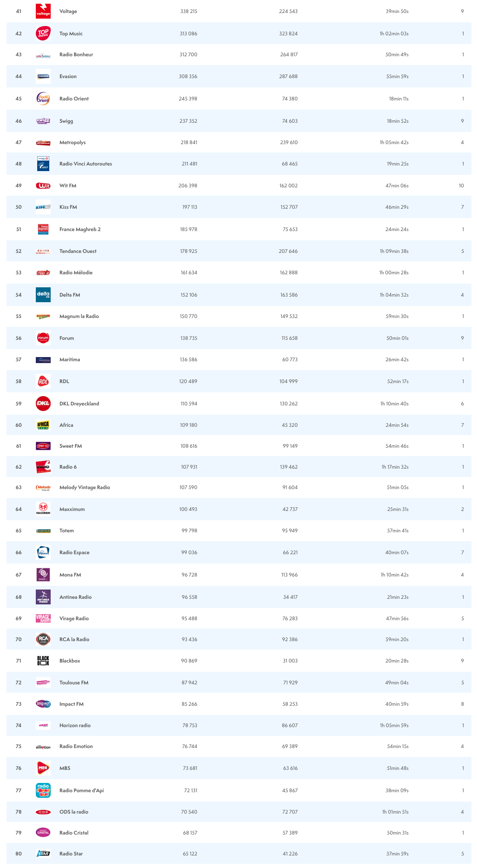Click the Africa radio logo
This screenshot has height=868, width=477.
(x=43, y=425)
